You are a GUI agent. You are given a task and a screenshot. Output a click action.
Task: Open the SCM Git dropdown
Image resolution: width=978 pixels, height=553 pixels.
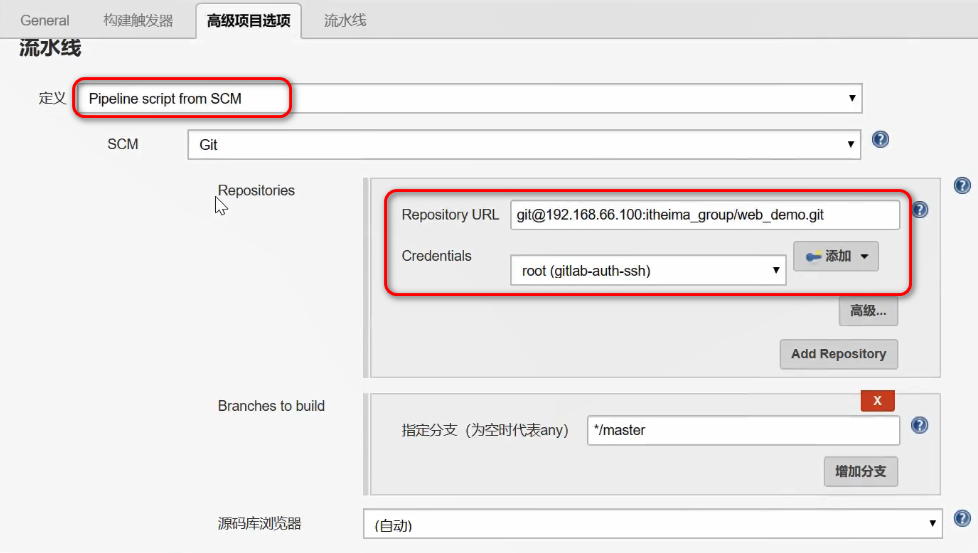pos(524,145)
